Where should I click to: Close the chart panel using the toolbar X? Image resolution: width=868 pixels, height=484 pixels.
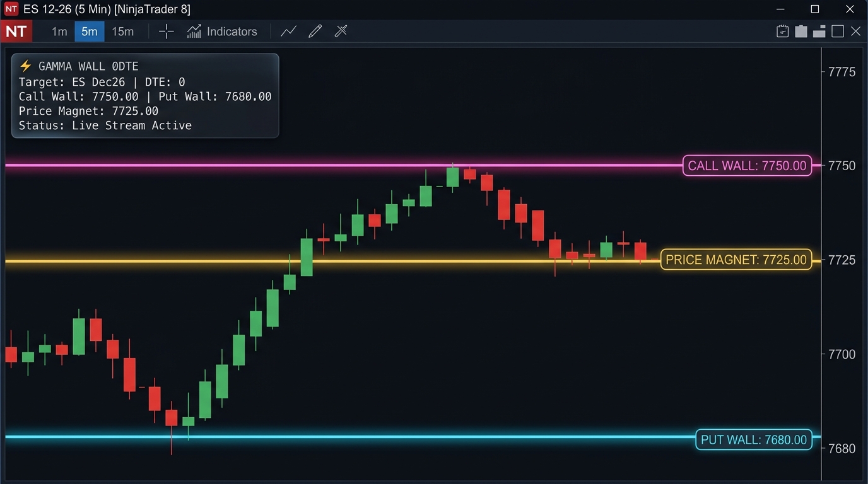pyautogui.click(x=855, y=32)
